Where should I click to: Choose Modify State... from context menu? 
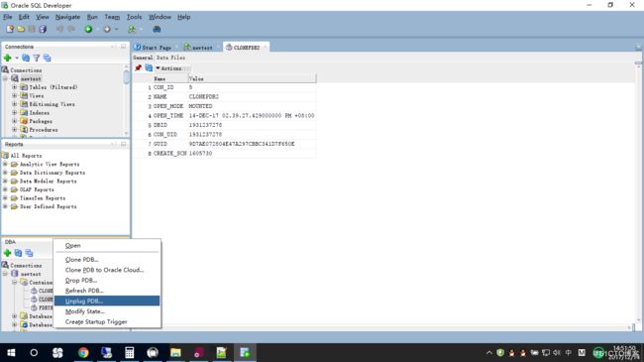tap(107, 311)
